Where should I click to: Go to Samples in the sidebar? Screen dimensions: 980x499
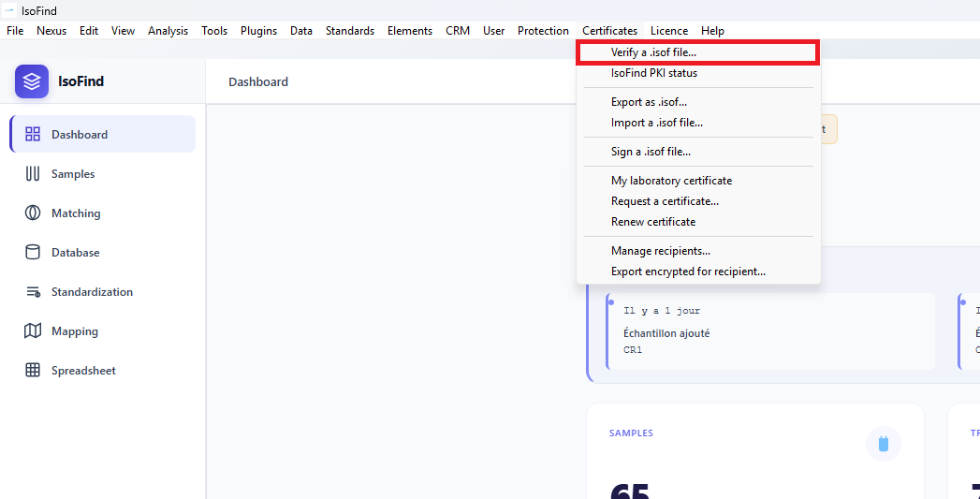click(103, 173)
